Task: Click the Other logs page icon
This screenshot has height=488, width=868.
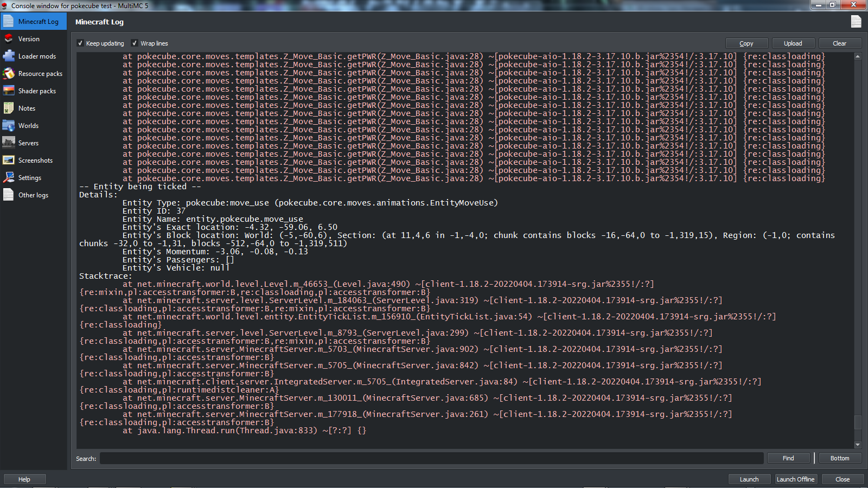Action: (x=9, y=195)
